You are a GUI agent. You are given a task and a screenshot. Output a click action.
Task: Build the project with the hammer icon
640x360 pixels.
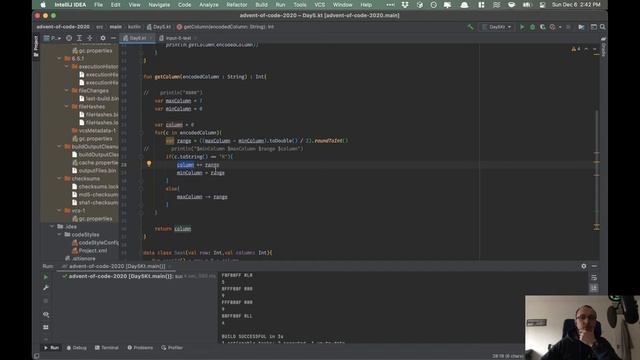(470, 27)
